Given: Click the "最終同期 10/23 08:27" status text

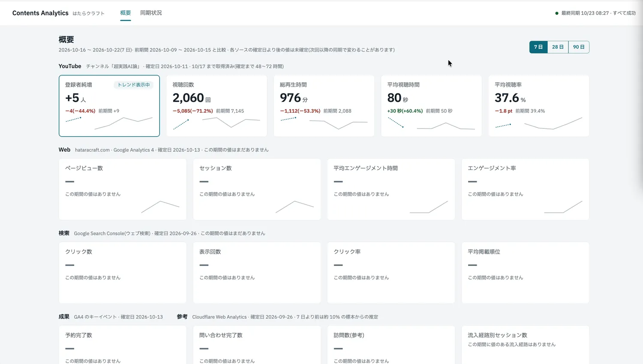Looking at the screenshot, I should (x=585, y=13).
